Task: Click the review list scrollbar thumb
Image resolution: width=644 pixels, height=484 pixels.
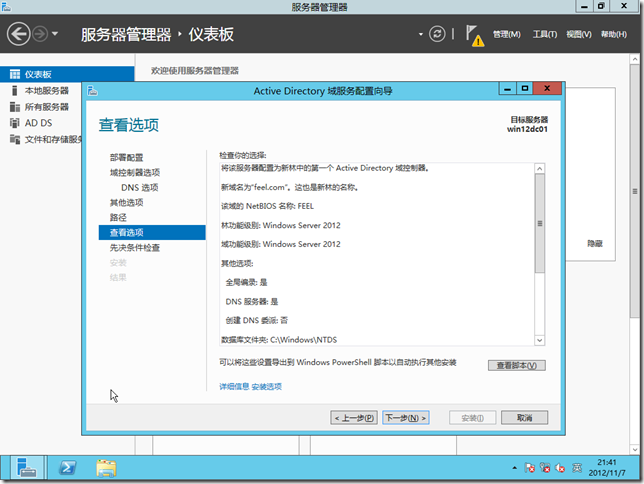Action: click(x=540, y=224)
